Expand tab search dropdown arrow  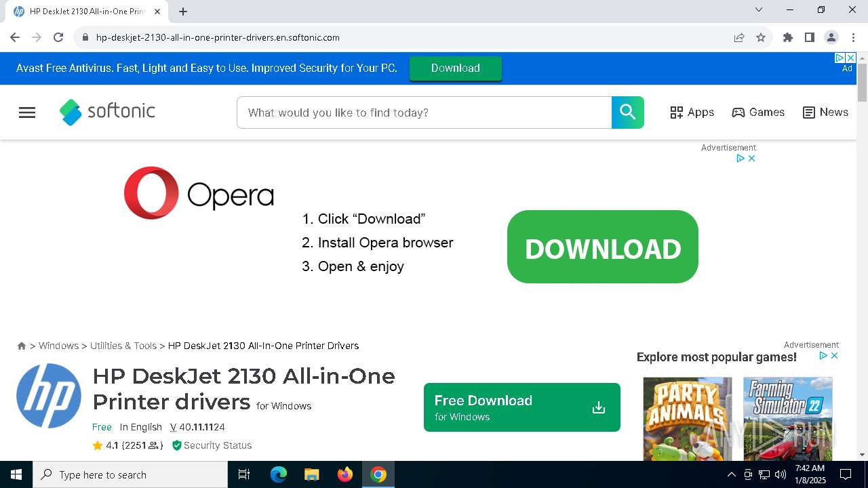759,9
